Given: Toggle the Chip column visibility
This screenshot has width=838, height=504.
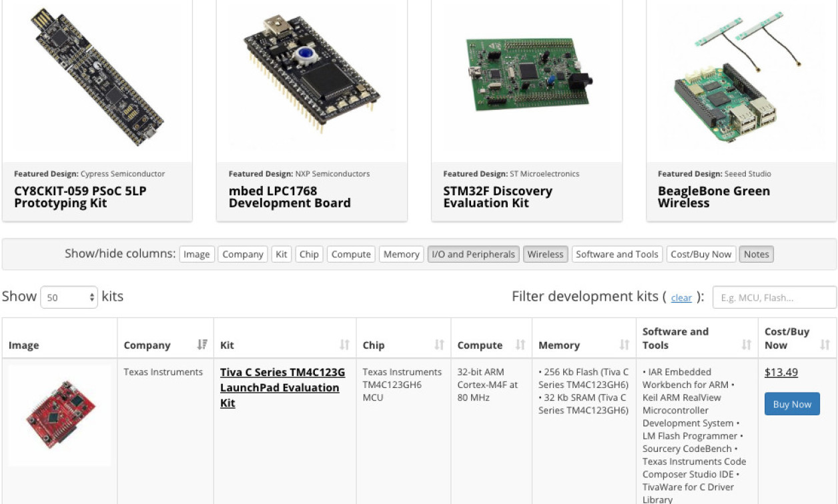Looking at the screenshot, I should [309, 254].
